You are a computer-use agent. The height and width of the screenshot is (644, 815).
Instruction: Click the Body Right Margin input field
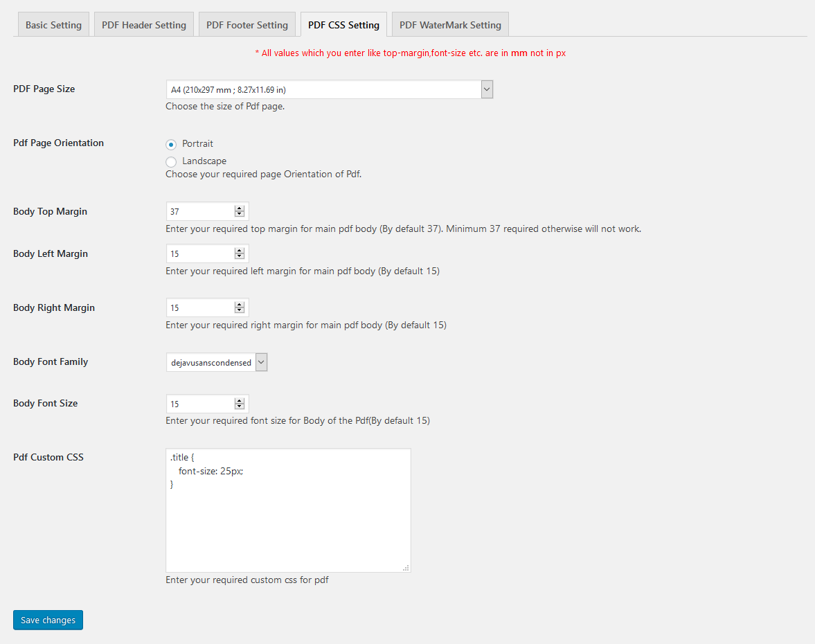(x=199, y=308)
